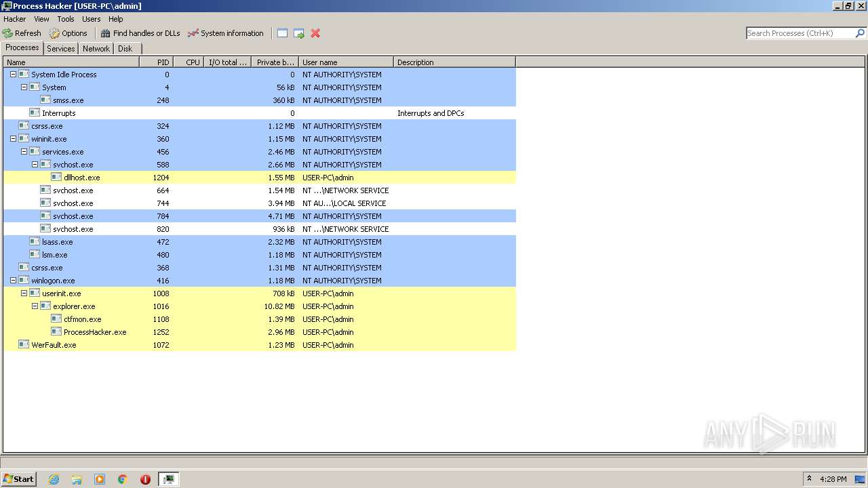Open the Help menu
This screenshot has width=868, height=488.
(116, 19)
